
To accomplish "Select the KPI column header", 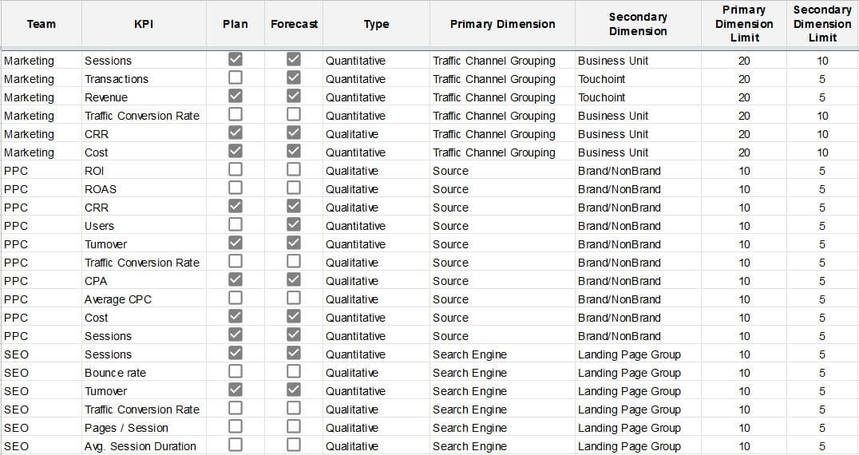I will (144, 24).
